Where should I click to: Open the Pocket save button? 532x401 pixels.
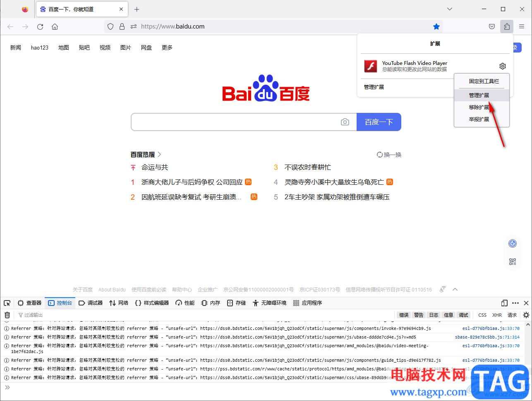click(x=492, y=26)
